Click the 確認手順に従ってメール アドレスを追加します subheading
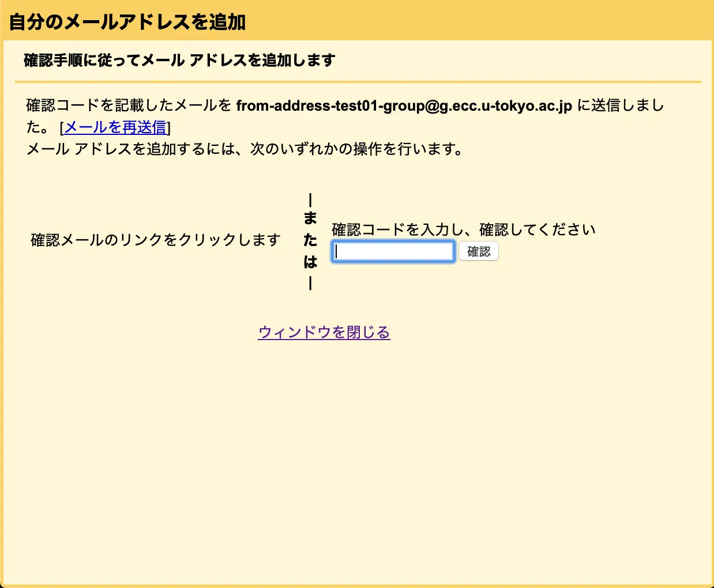Screen dimensions: 714x588 (x=179, y=60)
